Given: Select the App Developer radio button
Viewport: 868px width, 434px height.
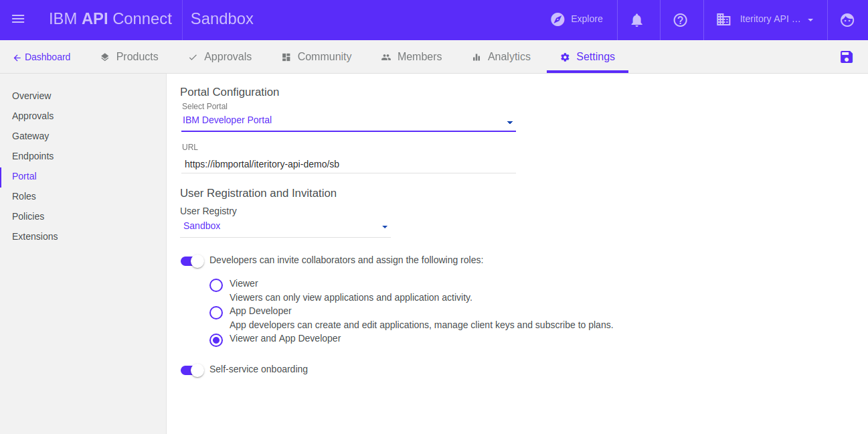Looking at the screenshot, I should tap(216, 313).
